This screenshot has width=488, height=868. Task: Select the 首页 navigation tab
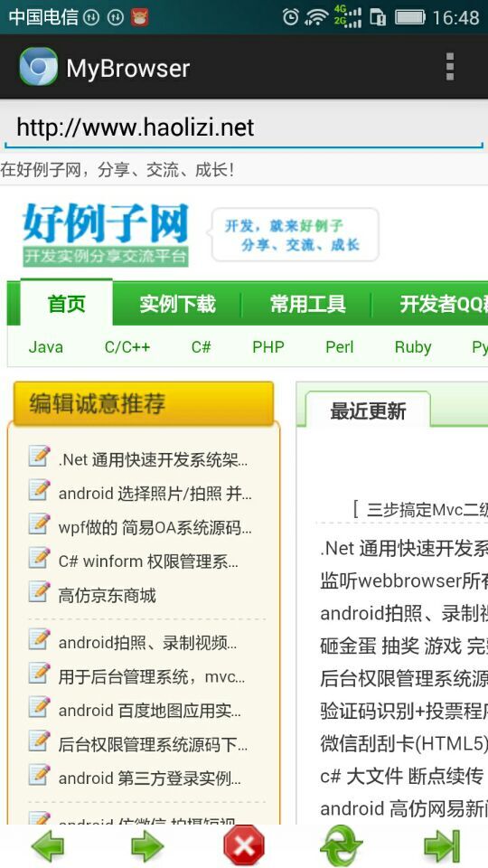pyautogui.click(x=66, y=304)
